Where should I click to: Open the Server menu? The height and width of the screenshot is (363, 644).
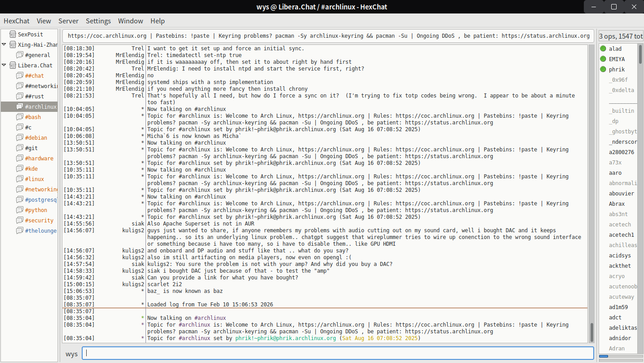coord(68,21)
